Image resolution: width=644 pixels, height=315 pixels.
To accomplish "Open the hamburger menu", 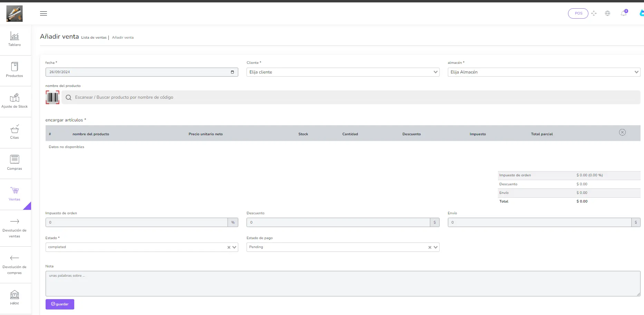I will (x=44, y=13).
